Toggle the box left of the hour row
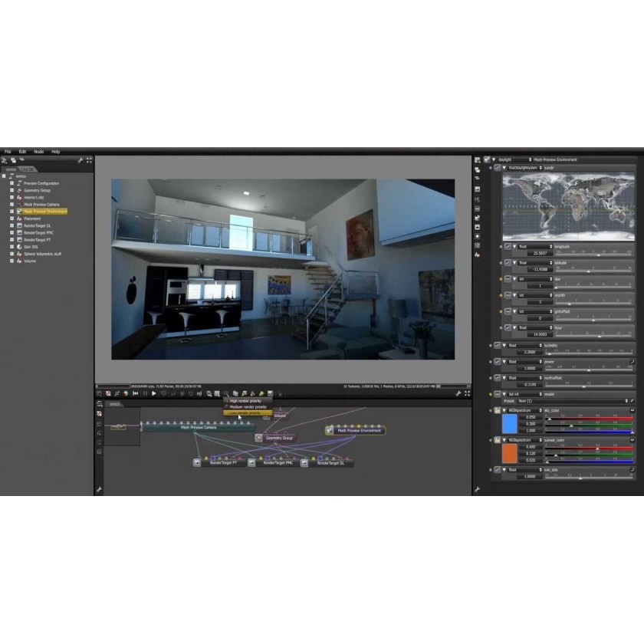644x644 pixels. click(x=508, y=328)
